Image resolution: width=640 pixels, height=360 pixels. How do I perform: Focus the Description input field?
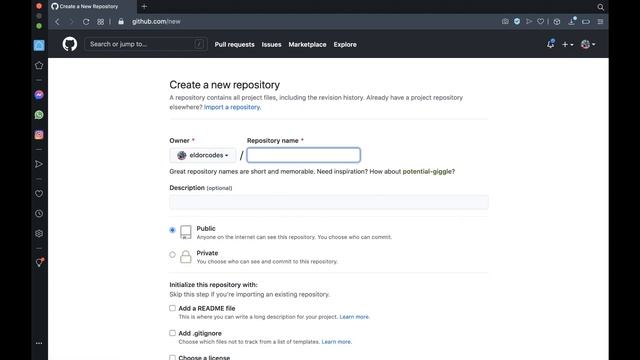tap(329, 202)
